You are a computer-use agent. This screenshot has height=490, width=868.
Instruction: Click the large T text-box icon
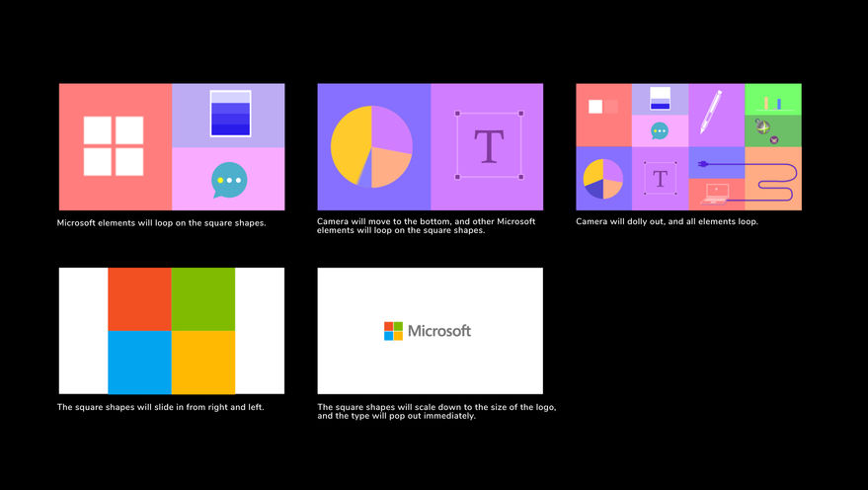coord(489,145)
